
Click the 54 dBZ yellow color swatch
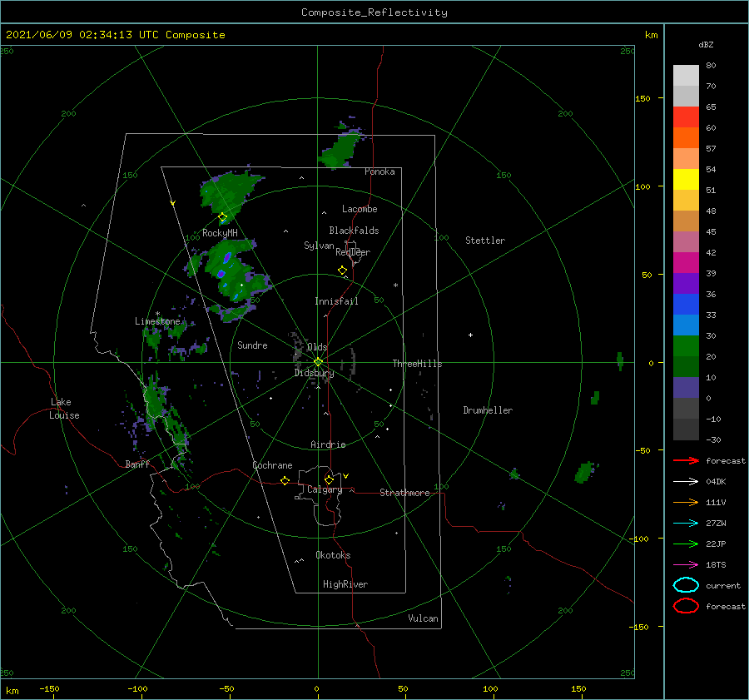coord(686,180)
